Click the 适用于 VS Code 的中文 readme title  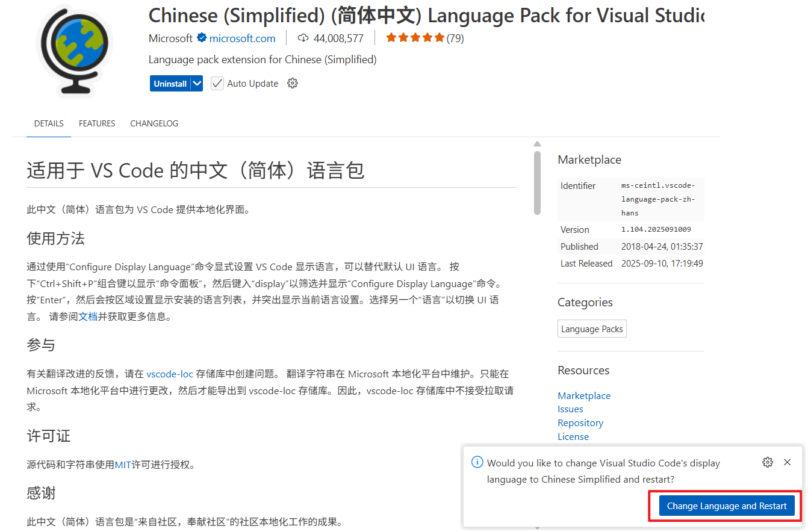coord(196,171)
